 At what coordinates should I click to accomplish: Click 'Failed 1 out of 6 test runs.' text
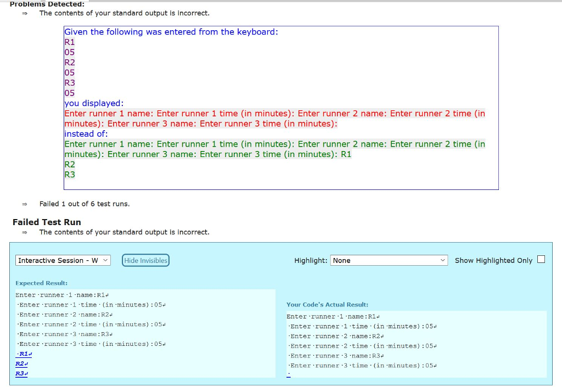[x=85, y=204]
